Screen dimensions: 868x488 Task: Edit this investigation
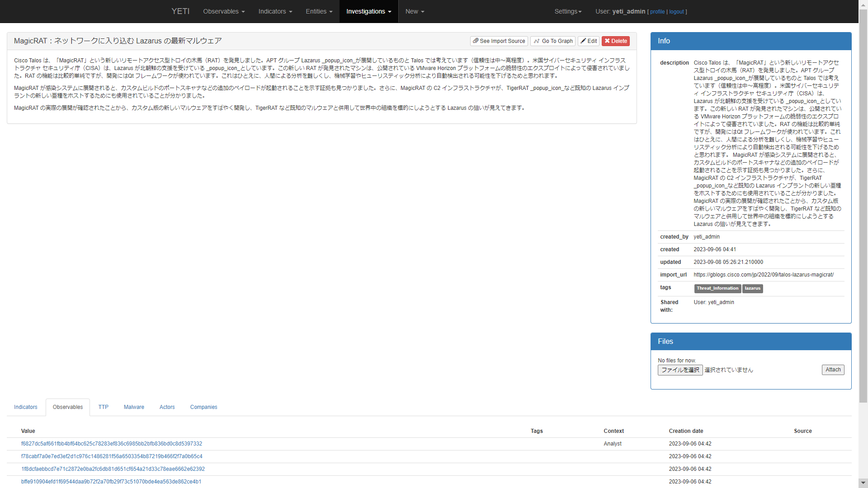pyautogui.click(x=589, y=41)
